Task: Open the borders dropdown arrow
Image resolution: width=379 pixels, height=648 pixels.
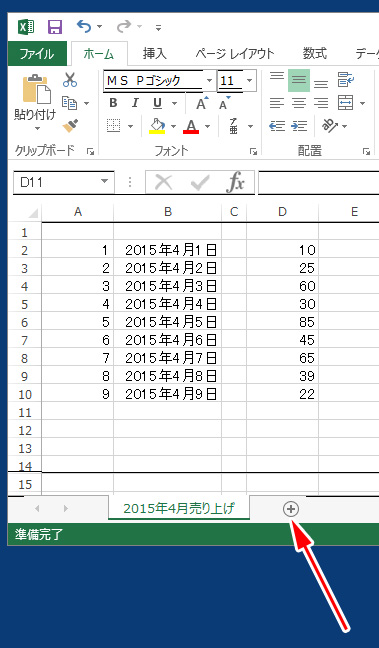Action: click(131, 126)
